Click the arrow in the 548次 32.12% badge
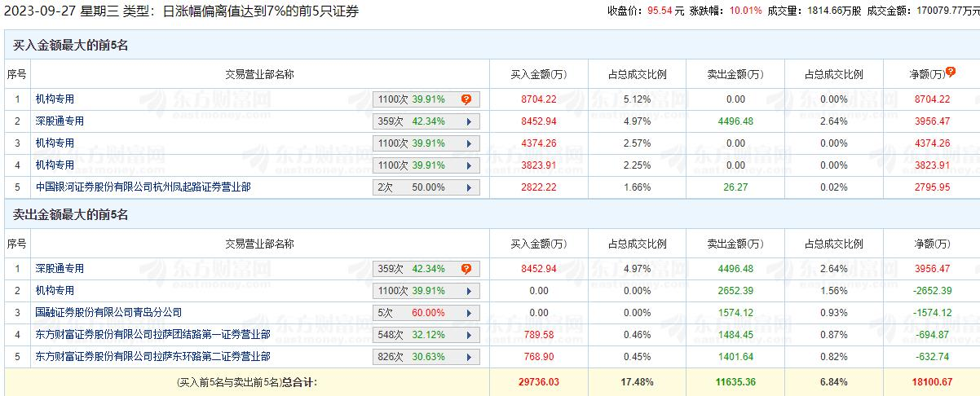The height and width of the screenshot is (396, 980). click(x=469, y=335)
